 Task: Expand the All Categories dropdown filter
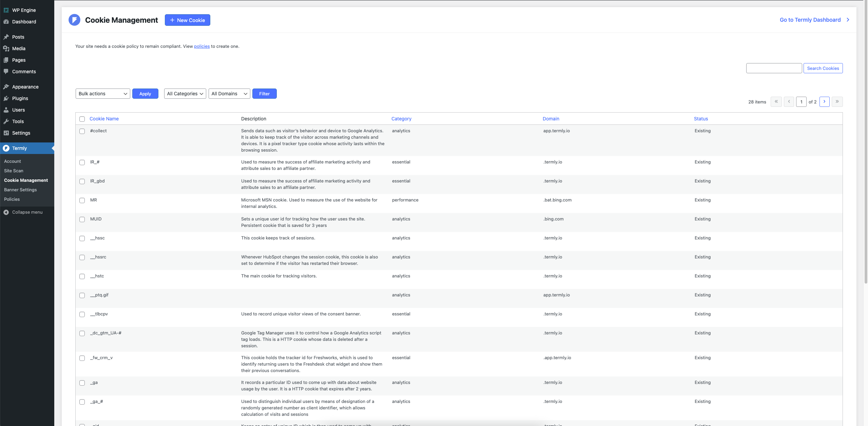185,93
